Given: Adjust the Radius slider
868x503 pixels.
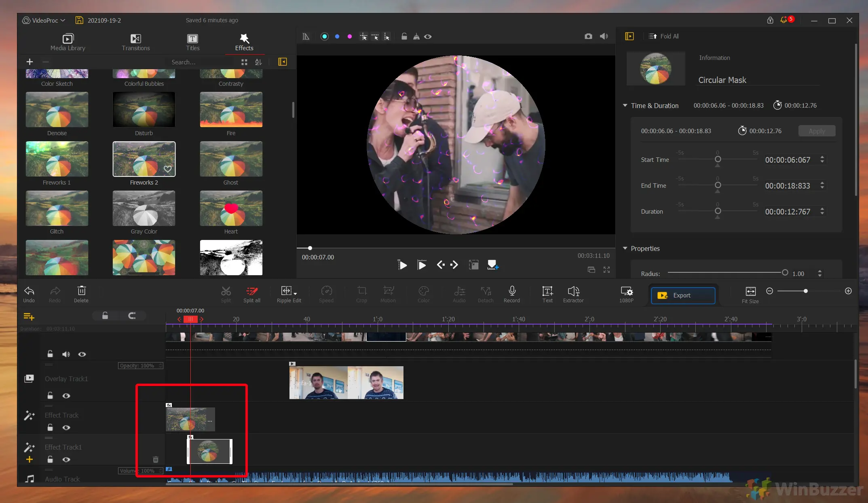Looking at the screenshot, I should (785, 273).
